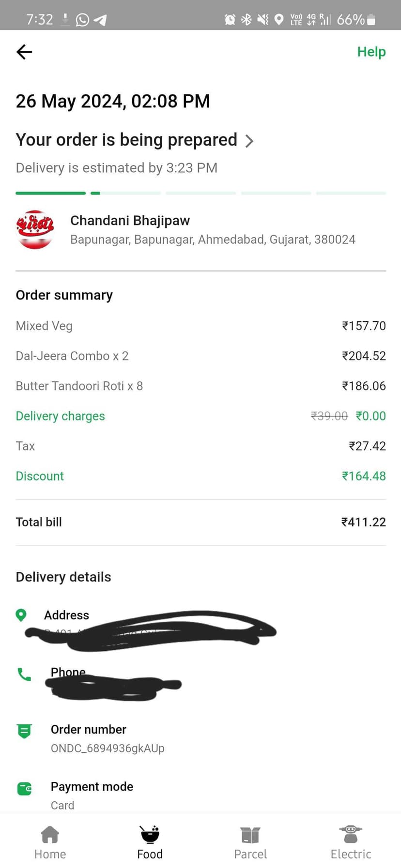Tap the alarm icon in status bar
Image resolution: width=401 pixels, height=868 pixels.
230,20
